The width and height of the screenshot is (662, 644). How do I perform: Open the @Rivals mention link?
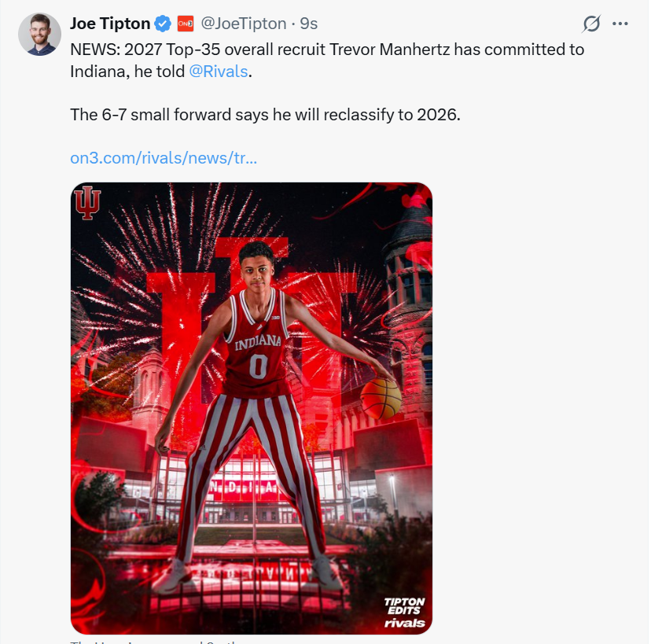coord(218,71)
